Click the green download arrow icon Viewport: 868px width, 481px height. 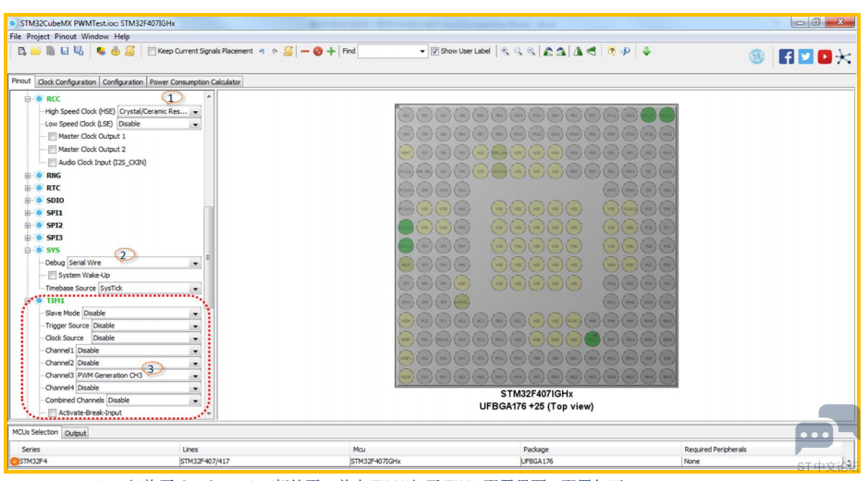646,52
